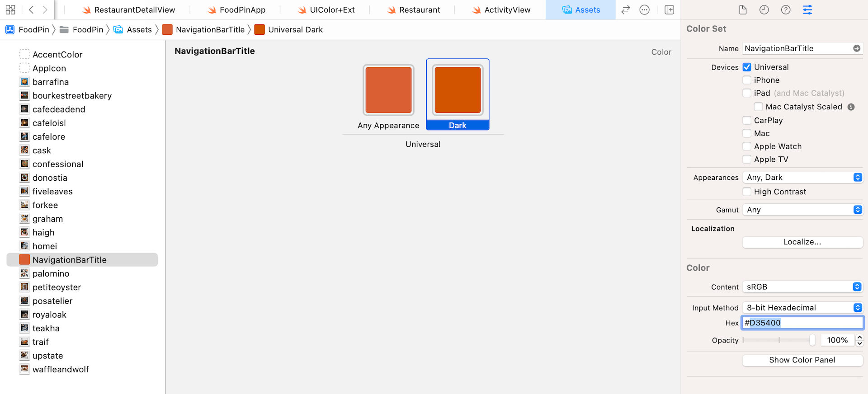The image size is (868, 394).
Task: Enable the Apple TV checkbox
Action: (747, 159)
